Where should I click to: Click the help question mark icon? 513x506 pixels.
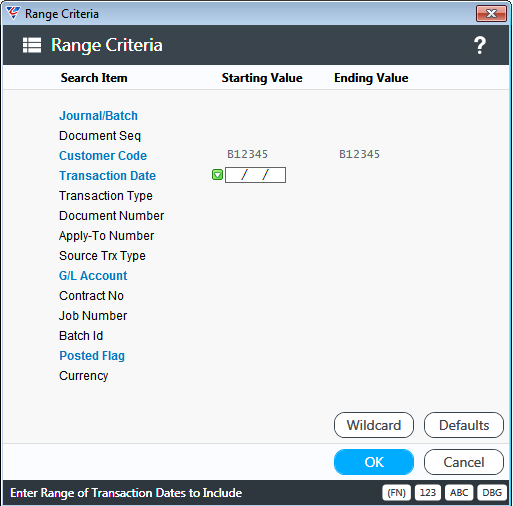480,45
